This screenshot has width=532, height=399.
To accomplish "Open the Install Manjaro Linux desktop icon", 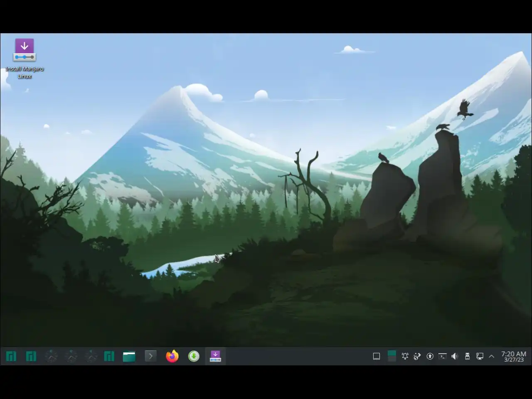I will [x=25, y=58].
